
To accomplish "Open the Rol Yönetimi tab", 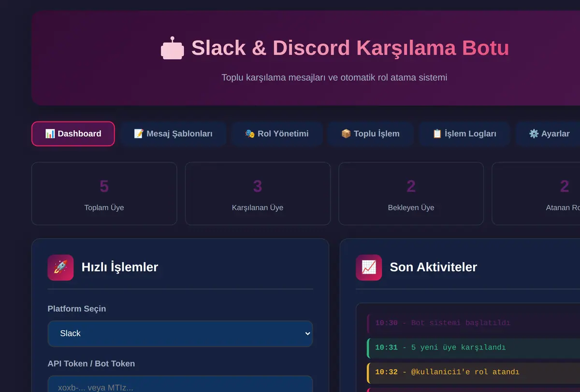I will [x=276, y=134].
